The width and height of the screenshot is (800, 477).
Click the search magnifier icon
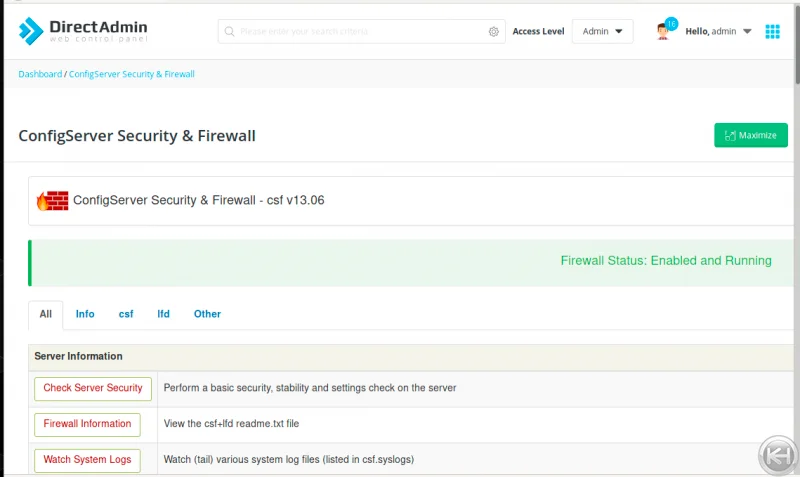coord(230,32)
